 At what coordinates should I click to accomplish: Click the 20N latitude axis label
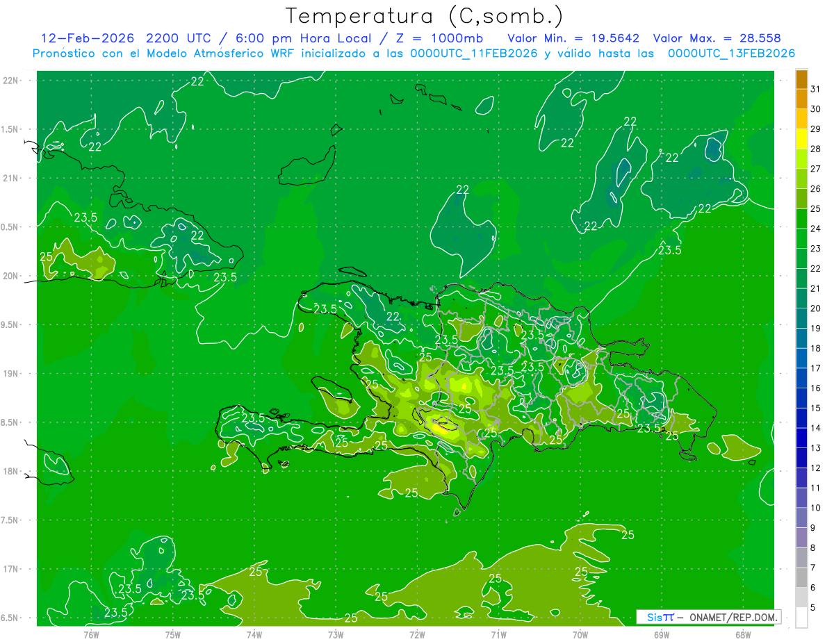[x=11, y=276]
